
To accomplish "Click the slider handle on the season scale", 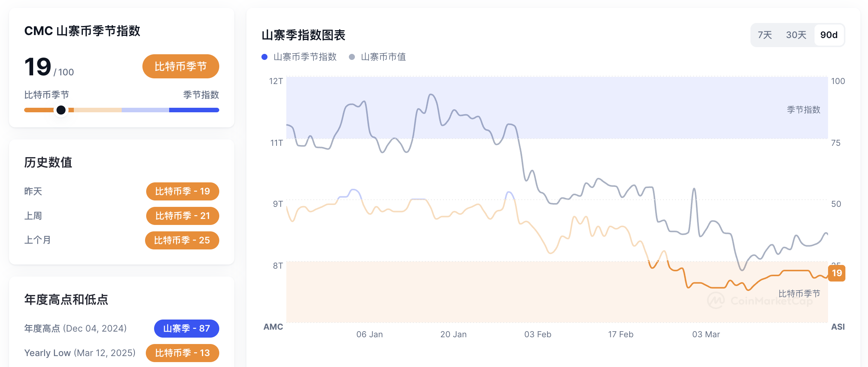I will pos(61,110).
